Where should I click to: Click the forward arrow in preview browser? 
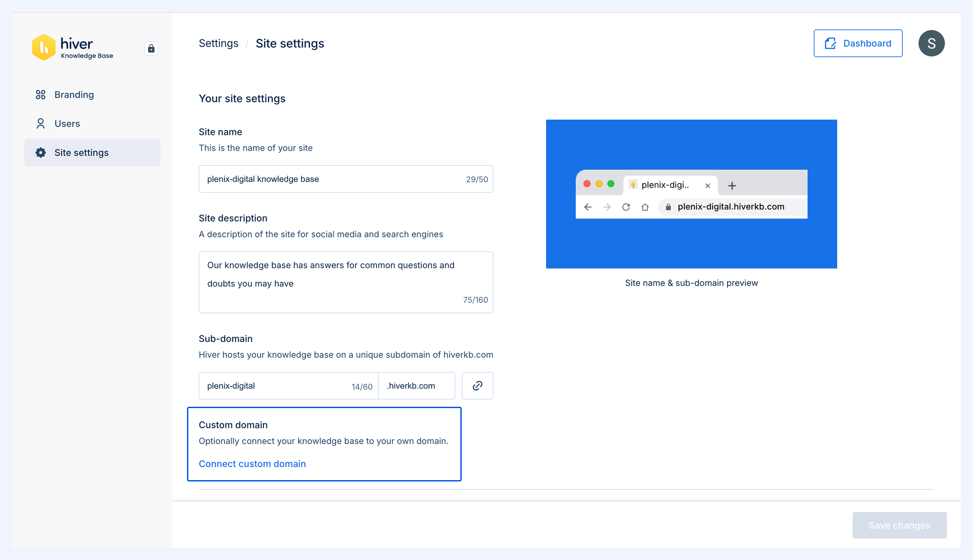click(x=607, y=207)
